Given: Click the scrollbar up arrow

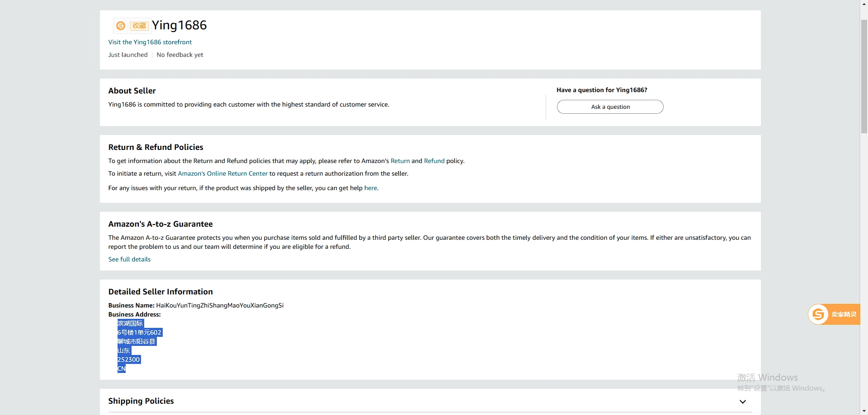Looking at the screenshot, I should (x=864, y=4).
